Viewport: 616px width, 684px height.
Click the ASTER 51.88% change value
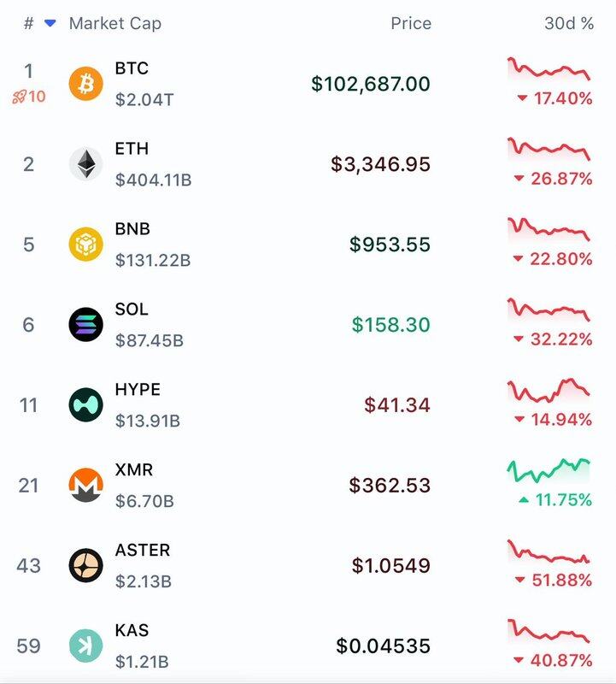pyautogui.click(x=560, y=581)
